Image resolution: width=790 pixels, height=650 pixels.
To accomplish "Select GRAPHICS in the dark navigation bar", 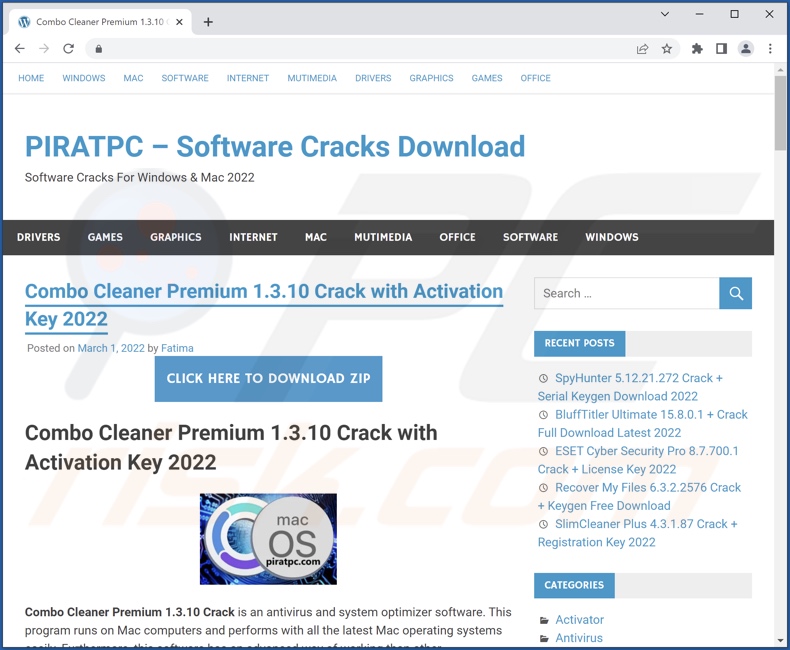I will [176, 237].
